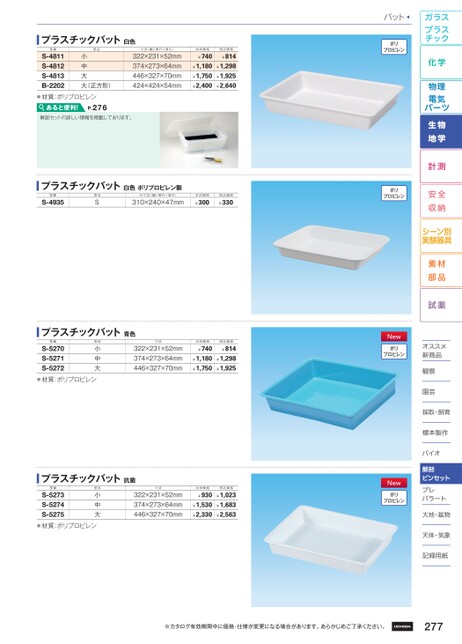Viewport: 462px width, 644px height.
Task: Click the ポリプロピレン badge on blue tray photo
Action: tap(394, 352)
